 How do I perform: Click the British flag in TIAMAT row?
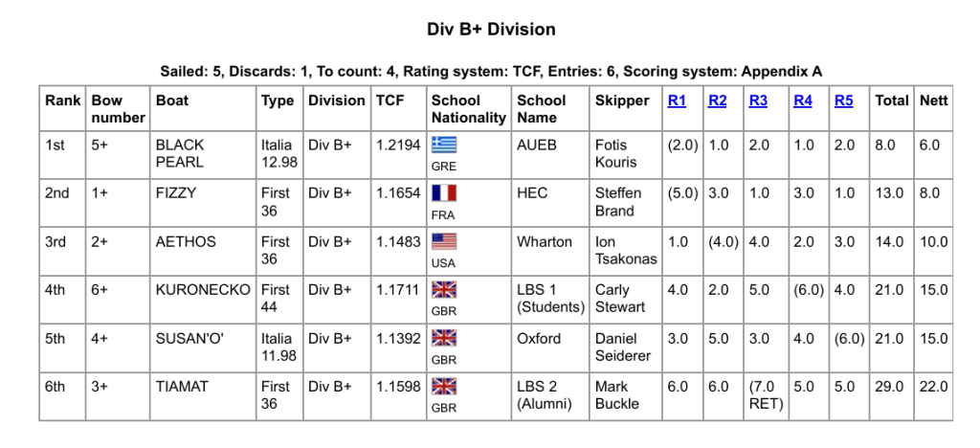(444, 386)
